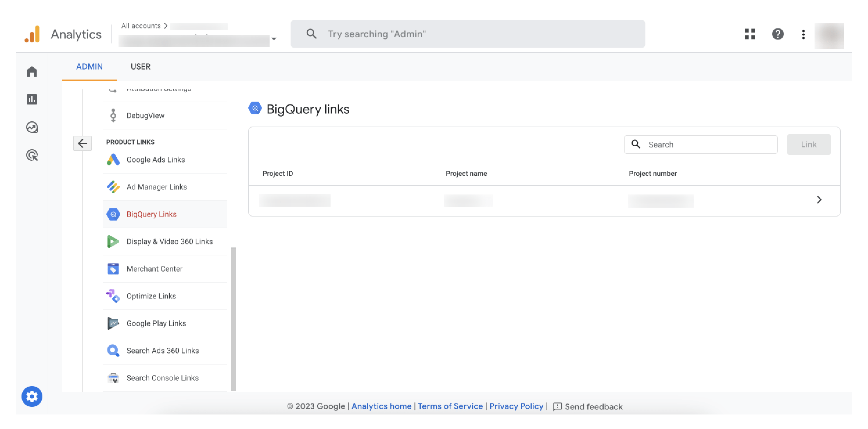Click the Merchant Center icon

pyautogui.click(x=113, y=269)
